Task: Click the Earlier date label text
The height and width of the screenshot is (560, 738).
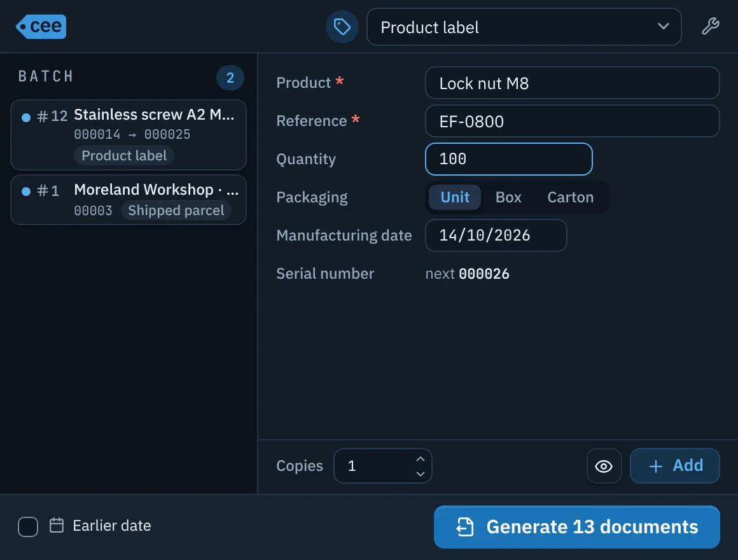Action: [112, 526]
